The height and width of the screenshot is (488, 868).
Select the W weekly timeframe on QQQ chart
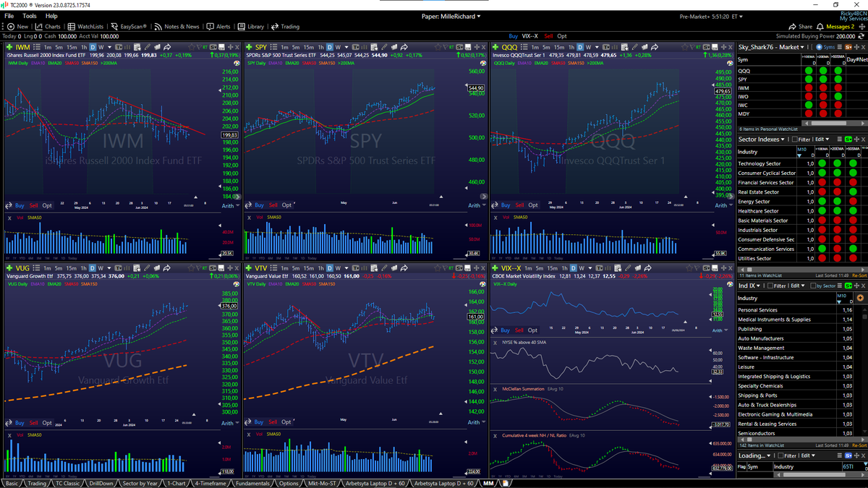tap(589, 47)
